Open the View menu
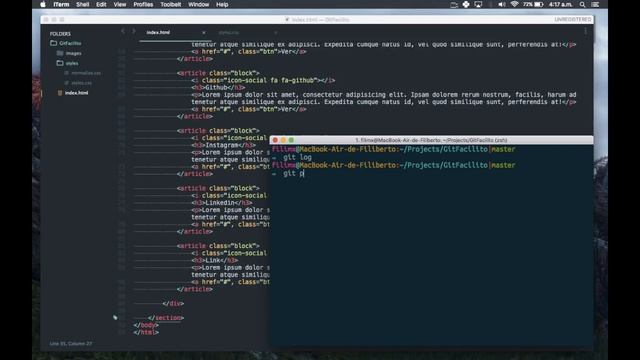The height and width of the screenshot is (360, 640). (x=120, y=4)
